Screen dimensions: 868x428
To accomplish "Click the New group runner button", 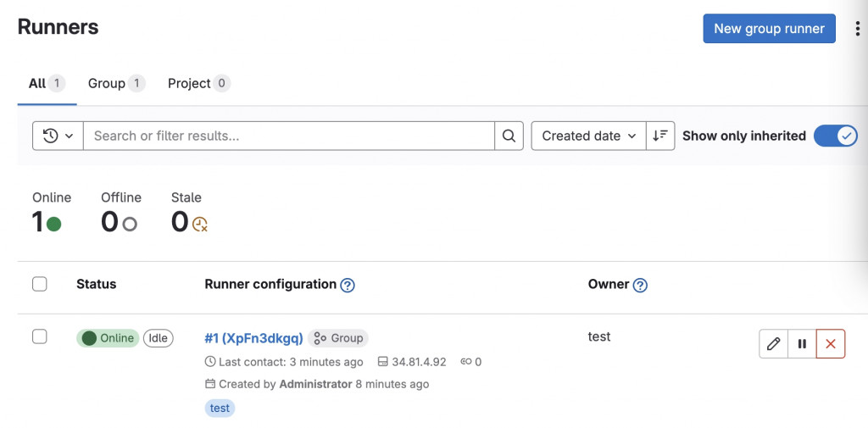I will click(769, 29).
